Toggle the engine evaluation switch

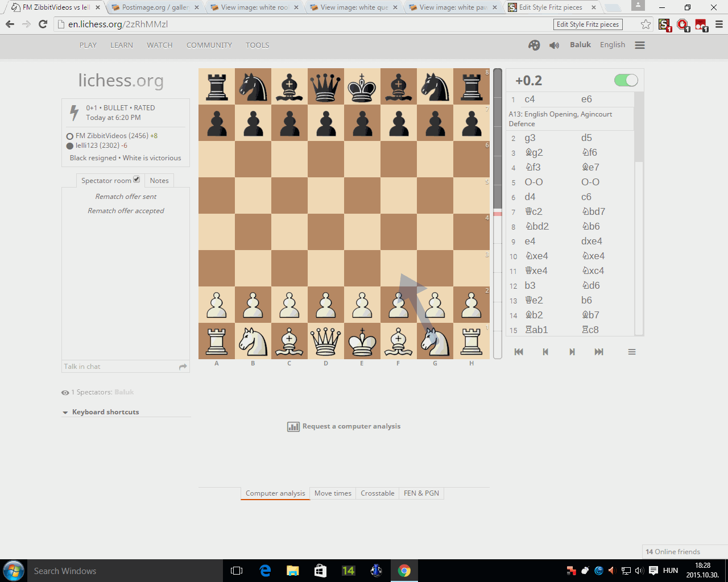pyautogui.click(x=626, y=80)
